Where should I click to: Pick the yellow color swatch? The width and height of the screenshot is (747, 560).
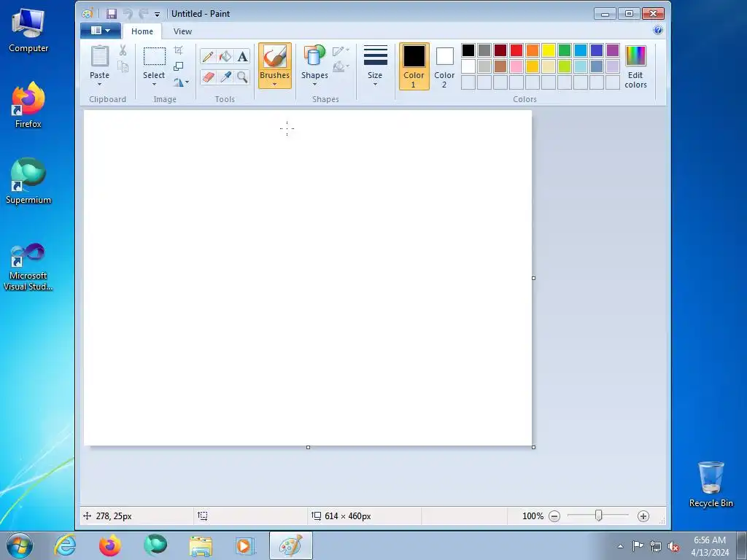click(549, 50)
